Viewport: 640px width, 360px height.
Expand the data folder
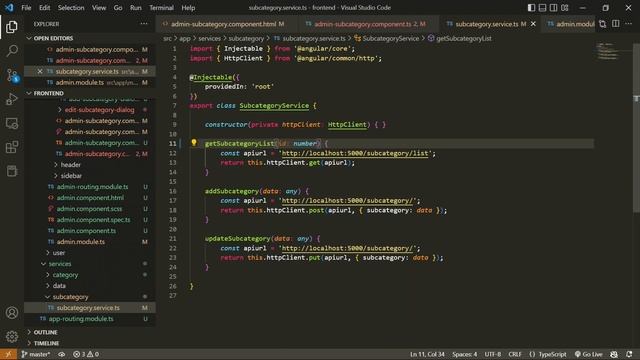[x=59, y=286]
